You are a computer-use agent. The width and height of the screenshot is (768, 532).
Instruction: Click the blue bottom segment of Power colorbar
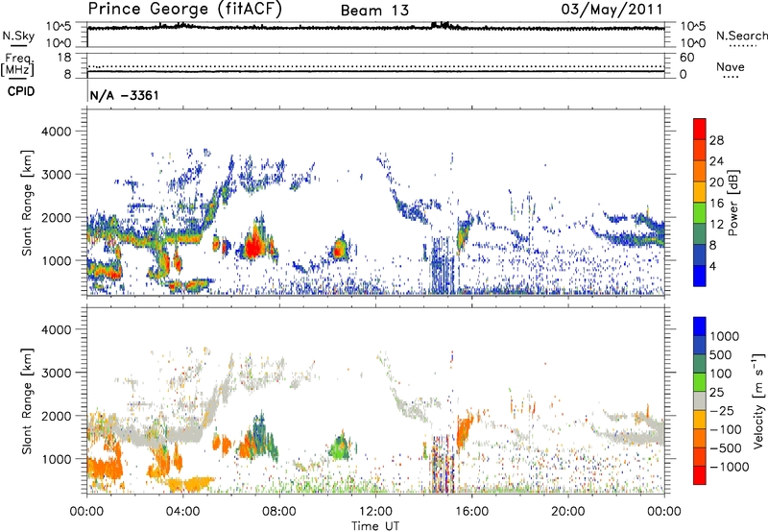[x=700, y=276]
